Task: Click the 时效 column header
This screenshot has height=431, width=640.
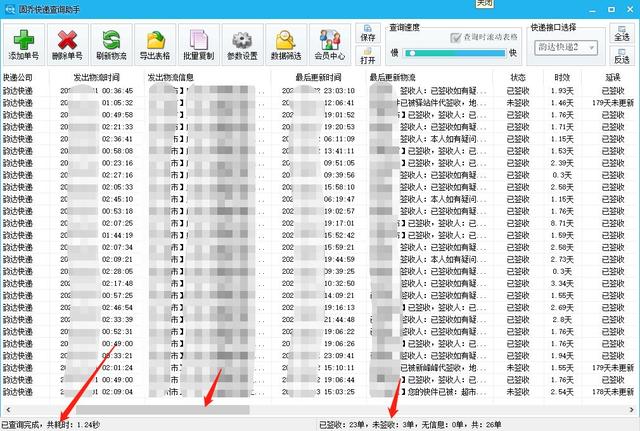Action: click(x=562, y=78)
